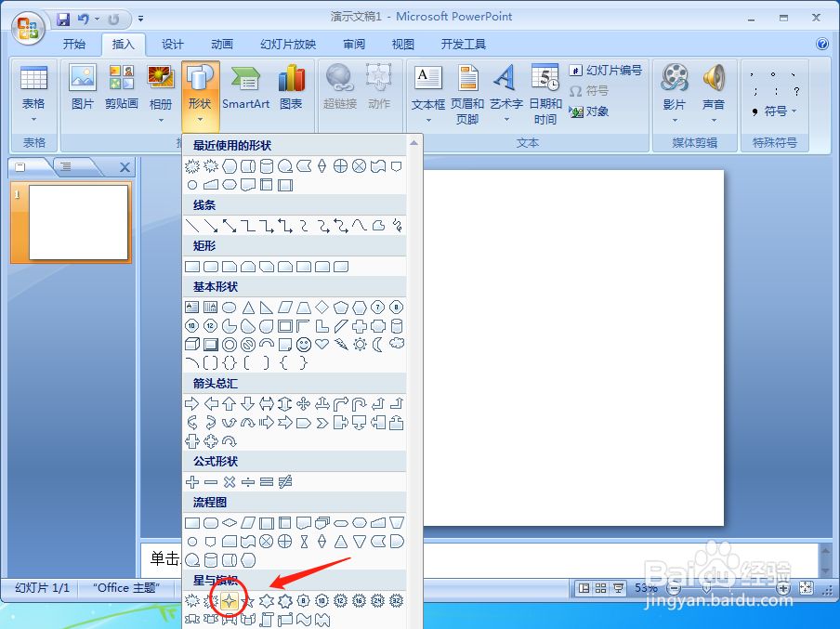Insert a chart (图表)
This screenshot has width=840, height=629.
pyautogui.click(x=291, y=86)
